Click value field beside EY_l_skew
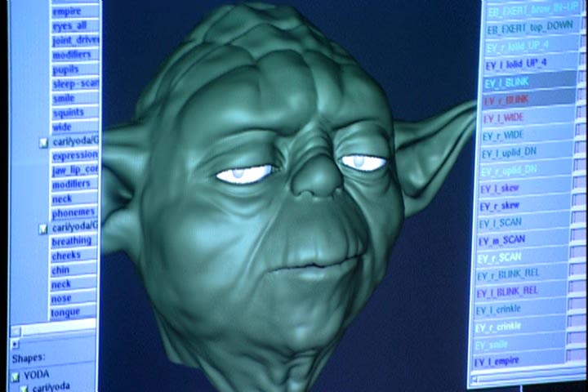The image size is (588, 392). click(x=580, y=183)
